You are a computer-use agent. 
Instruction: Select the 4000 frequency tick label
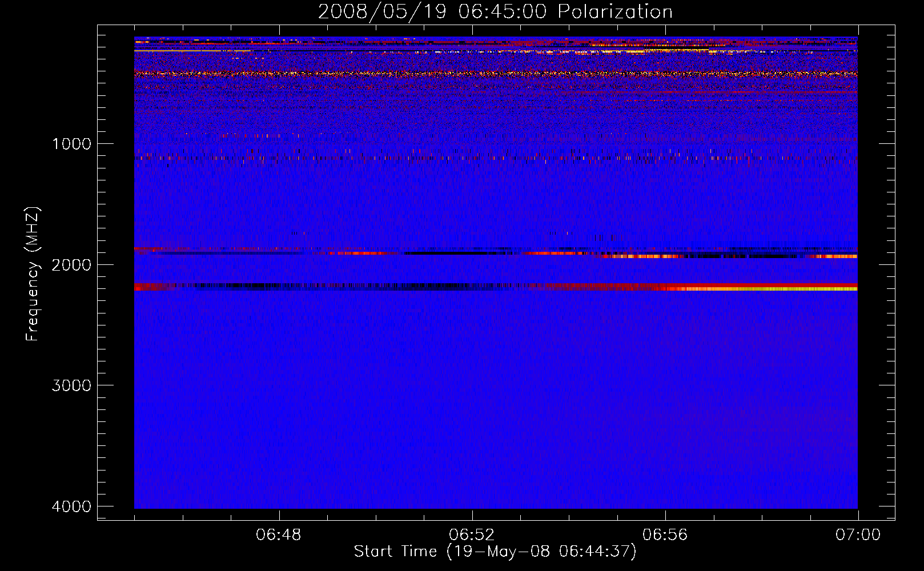[71, 506]
